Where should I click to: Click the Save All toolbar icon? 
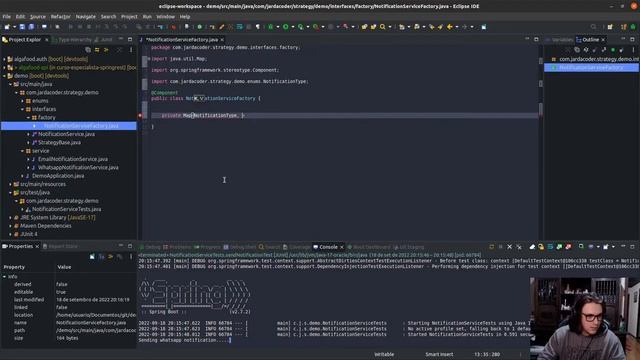tap(31, 27)
